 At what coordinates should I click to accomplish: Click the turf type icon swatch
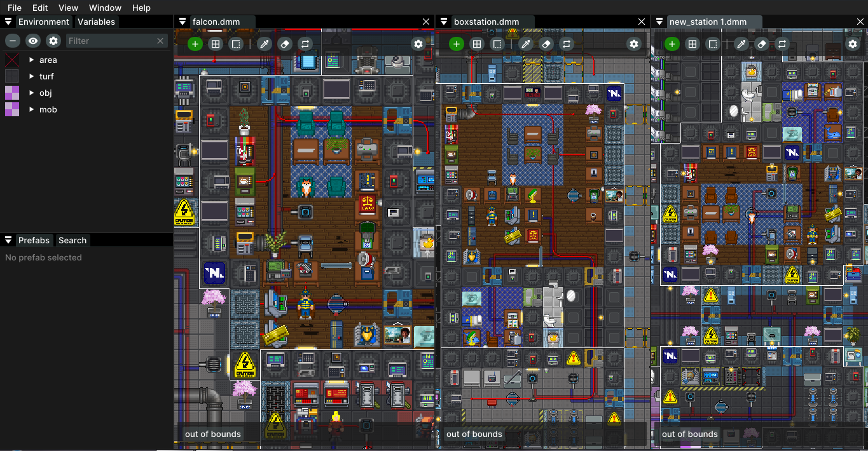[12, 76]
